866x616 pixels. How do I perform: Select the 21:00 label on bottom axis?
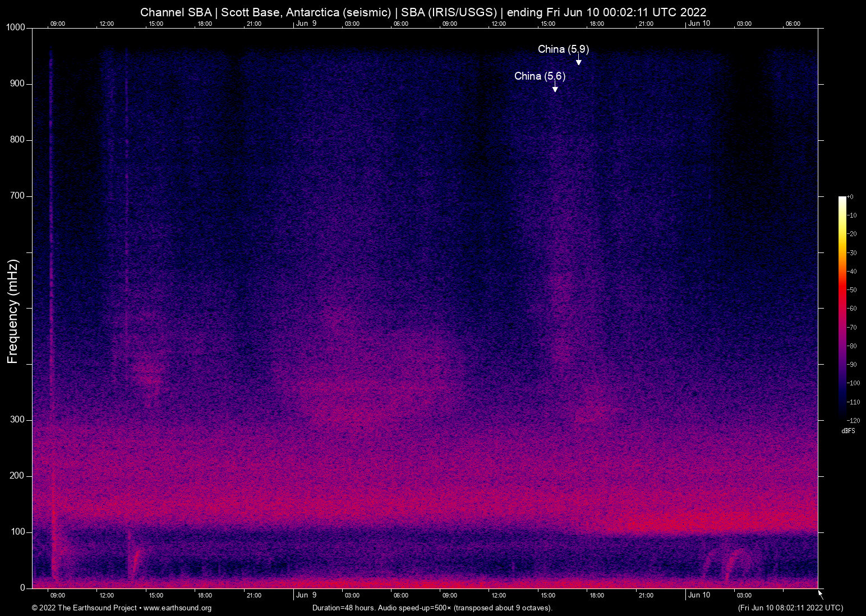255,595
